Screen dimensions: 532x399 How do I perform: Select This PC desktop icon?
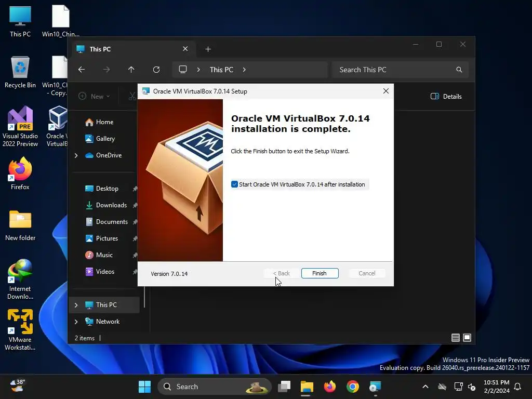tap(20, 21)
